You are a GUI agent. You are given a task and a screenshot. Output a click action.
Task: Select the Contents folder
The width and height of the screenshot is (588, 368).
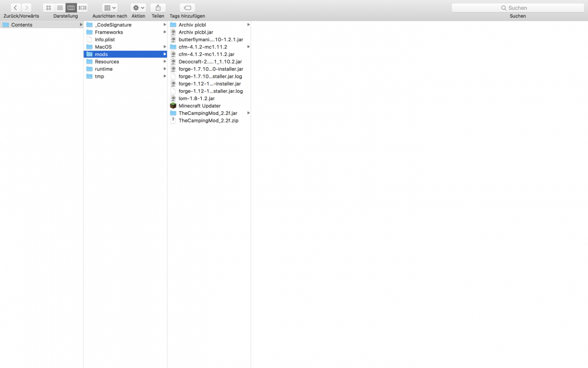tap(42, 25)
